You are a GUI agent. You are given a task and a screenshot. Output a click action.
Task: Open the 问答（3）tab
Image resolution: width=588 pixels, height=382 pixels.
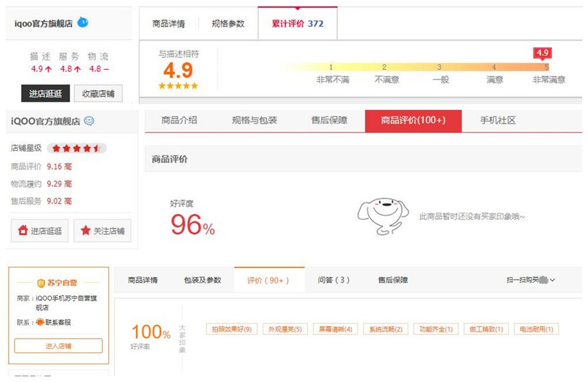pos(333,280)
